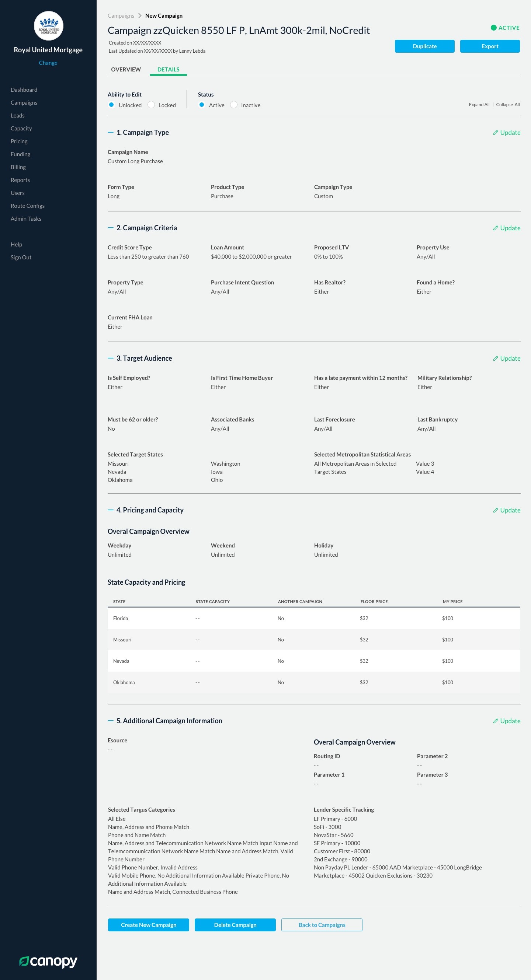This screenshot has width=531, height=980.
Task: Click Update link for Additional Campaign Information
Action: point(510,721)
